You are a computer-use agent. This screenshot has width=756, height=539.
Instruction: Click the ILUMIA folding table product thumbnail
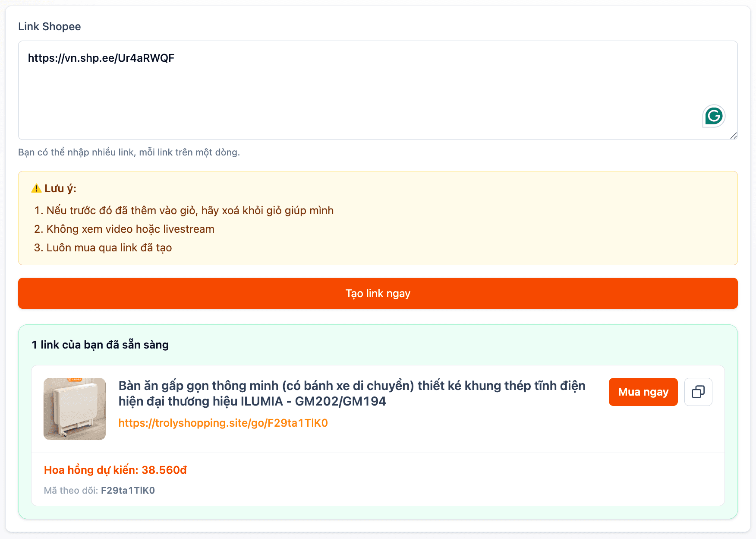[x=75, y=409]
